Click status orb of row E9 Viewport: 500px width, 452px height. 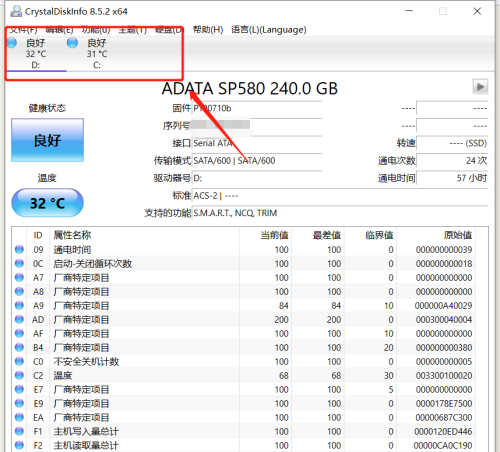[19, 403]
